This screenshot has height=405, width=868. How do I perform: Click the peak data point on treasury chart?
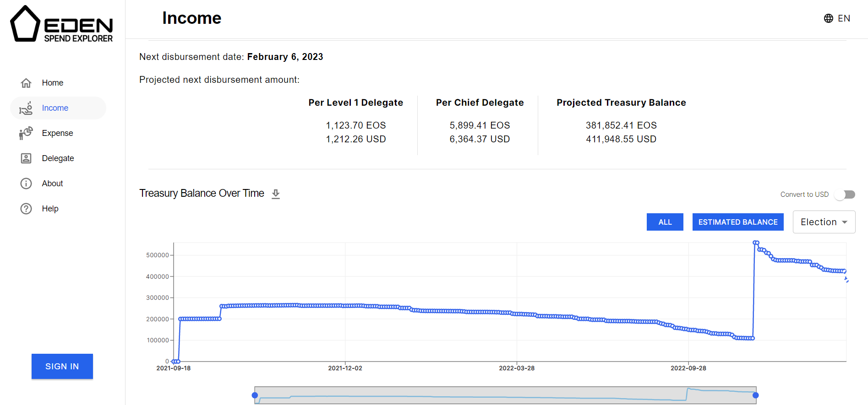click(756, 243)
